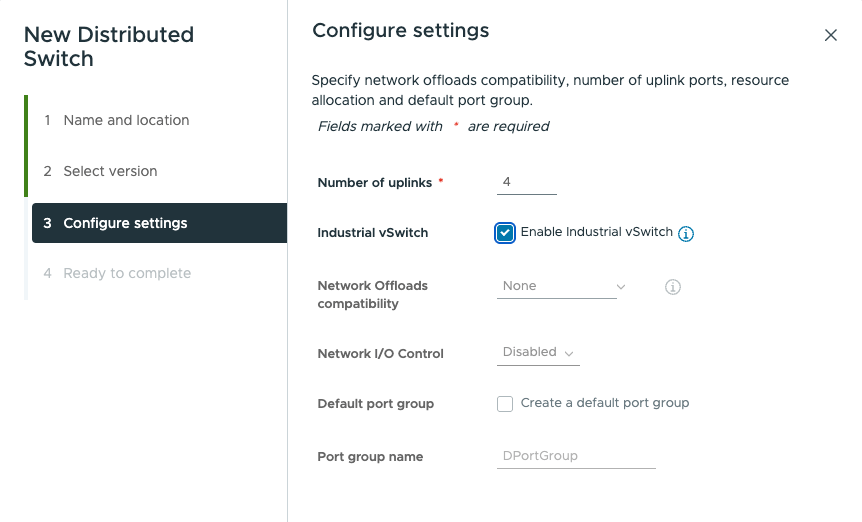
Task: Jump to step 4 Ready to complete
Action: coord(127,273)
